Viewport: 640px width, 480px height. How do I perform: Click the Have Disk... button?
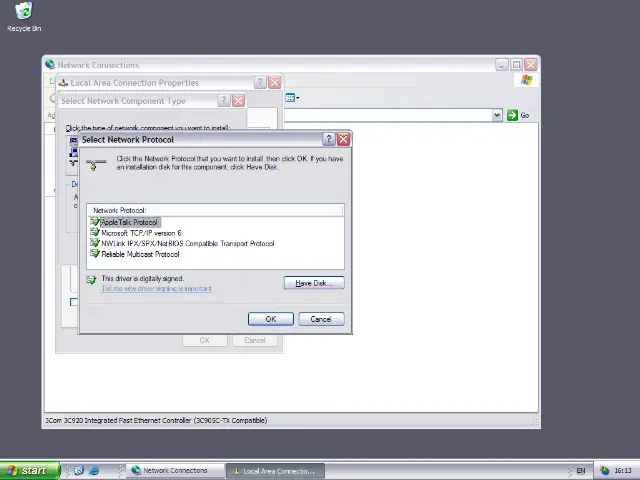pyautogui.click(x=313, y=283)
